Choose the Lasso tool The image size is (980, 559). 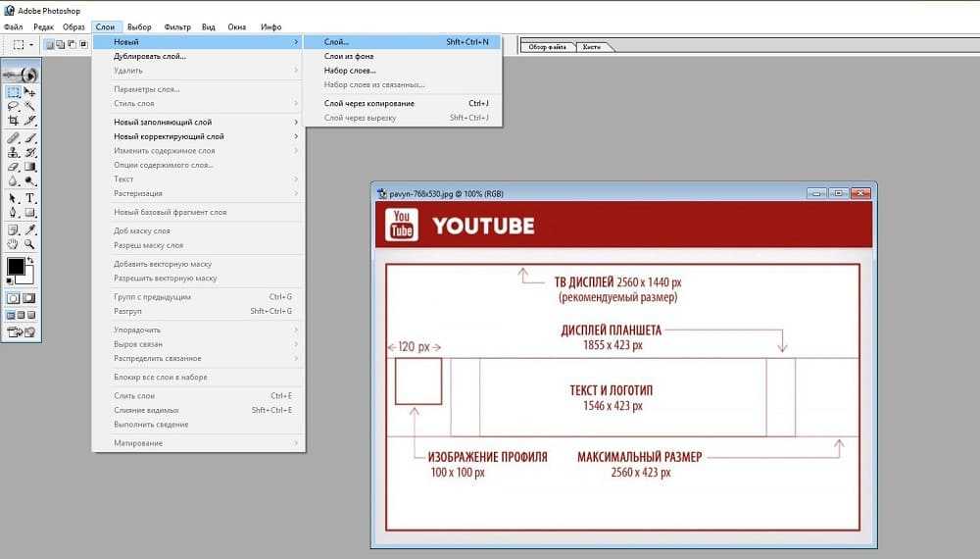click(x=14, y=106)
